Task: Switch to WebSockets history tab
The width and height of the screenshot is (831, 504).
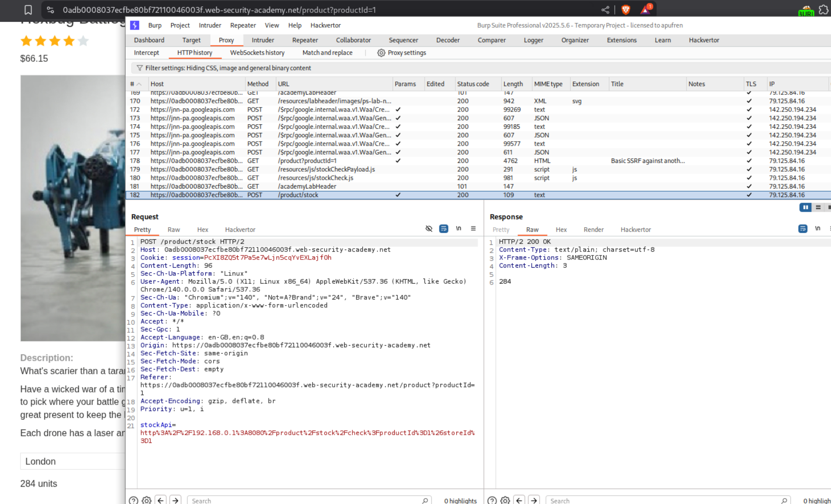Action: (x=257, y=53)
